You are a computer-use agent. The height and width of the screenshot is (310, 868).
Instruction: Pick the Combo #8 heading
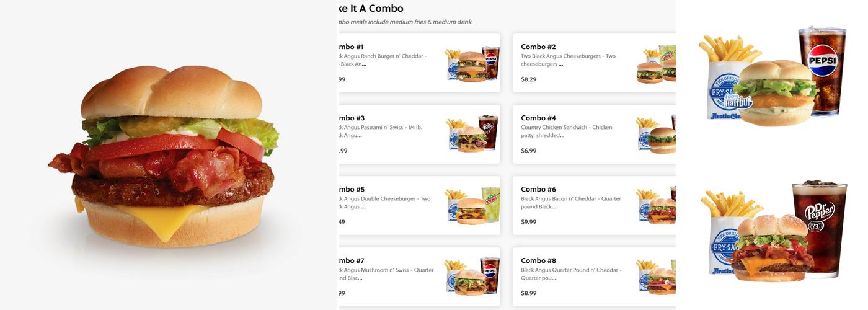pos(538,260)
